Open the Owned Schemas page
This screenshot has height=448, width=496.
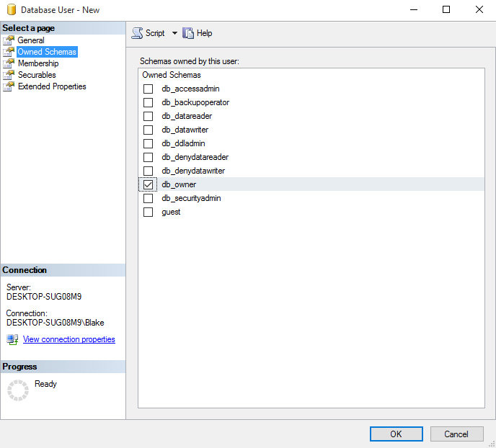pyautogui.click(x=47, y=52)
